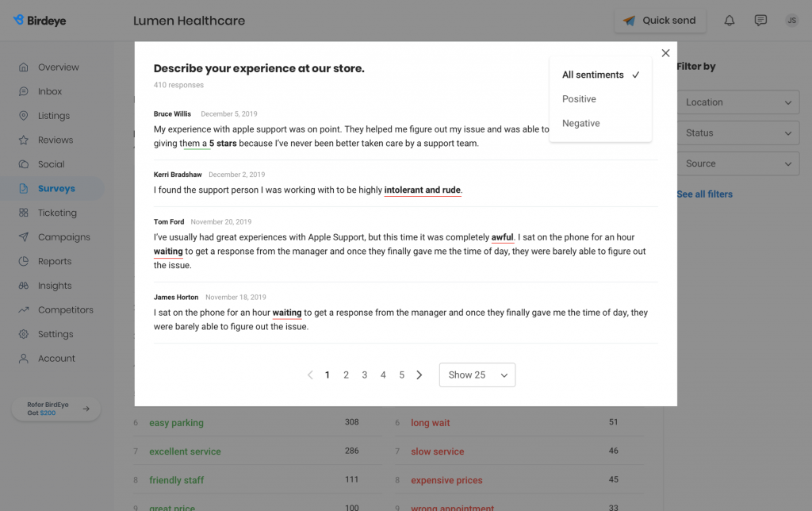Click the Competitors trend icon

pyautogui.click(x=25, y=309)
